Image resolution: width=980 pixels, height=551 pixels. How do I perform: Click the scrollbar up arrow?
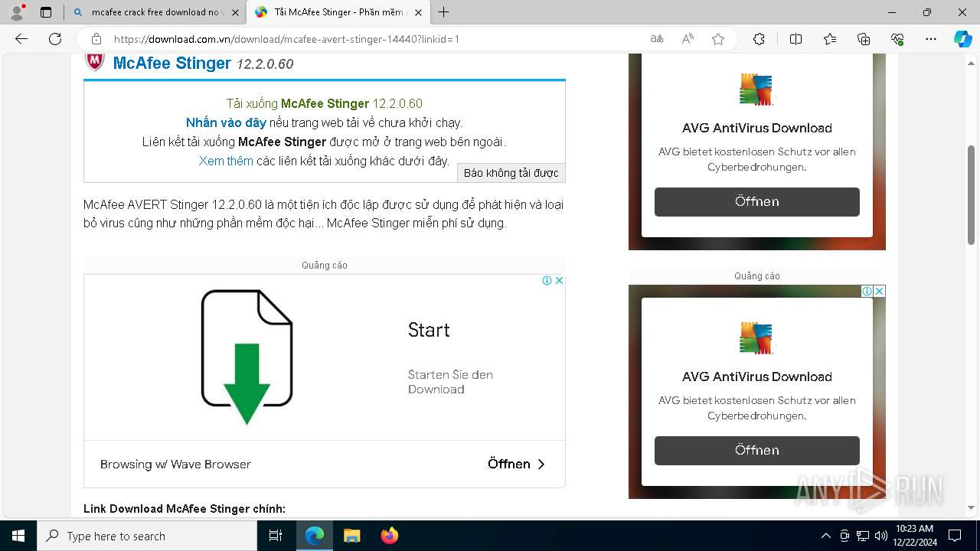pyautogui.click(x=972, y=62)
